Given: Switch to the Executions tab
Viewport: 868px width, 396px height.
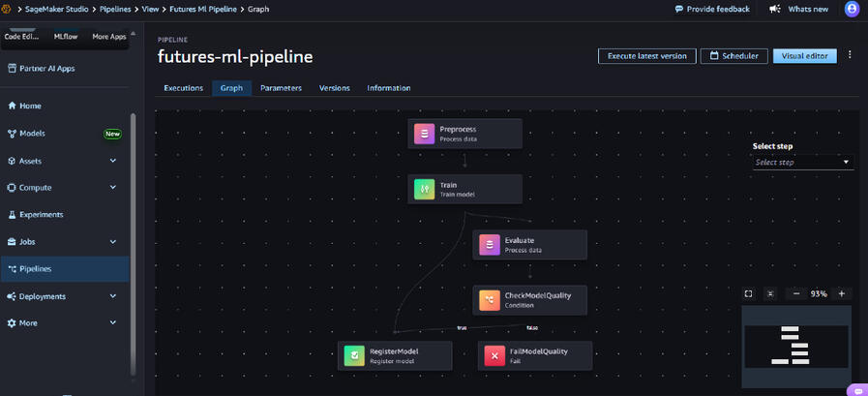Looking at the screenshot, I should coord(183,88).
